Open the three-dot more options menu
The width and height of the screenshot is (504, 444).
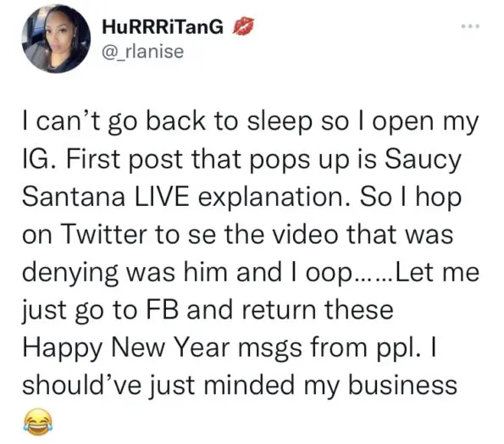click(x=471, y=26)
